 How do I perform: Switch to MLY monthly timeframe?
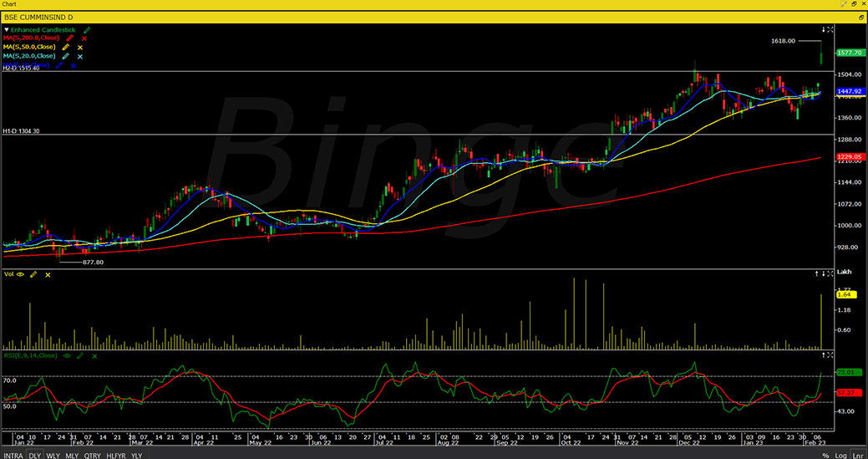click(x=72, y=455)
